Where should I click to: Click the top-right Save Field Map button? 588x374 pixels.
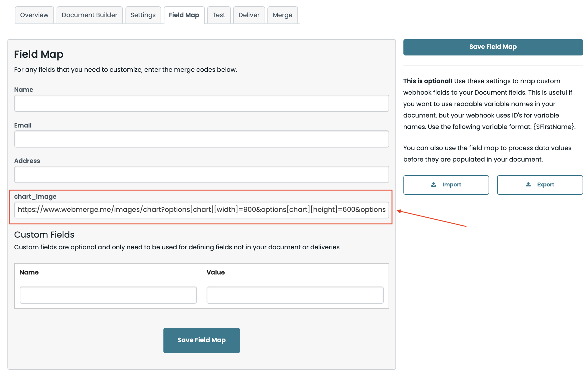pos(493,47)
